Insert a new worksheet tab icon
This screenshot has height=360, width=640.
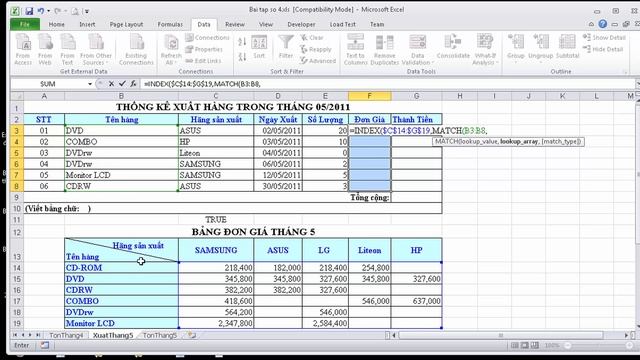pos(191,335)
